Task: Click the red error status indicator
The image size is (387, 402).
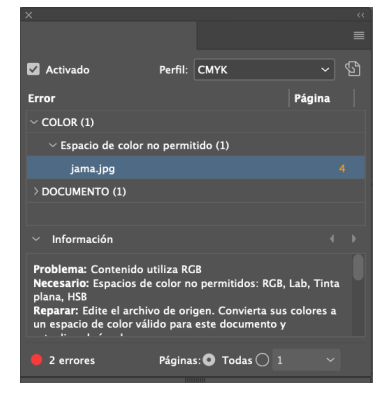Action: coord(36,360)
